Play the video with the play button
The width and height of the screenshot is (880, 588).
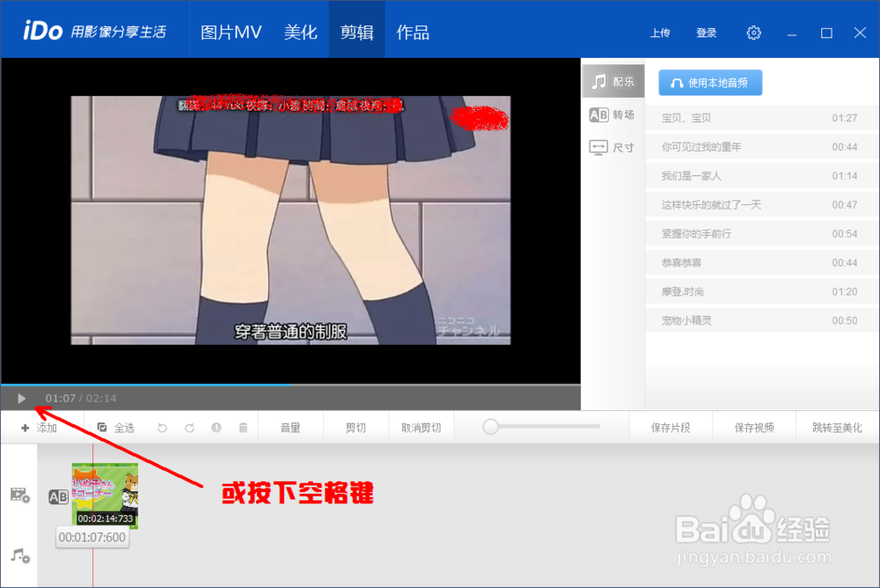click(20, 398)
